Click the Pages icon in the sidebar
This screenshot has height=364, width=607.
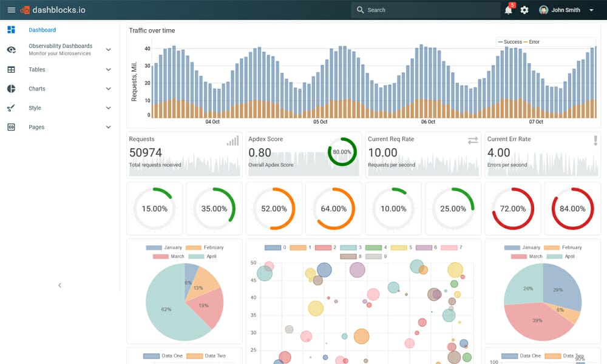11,127
